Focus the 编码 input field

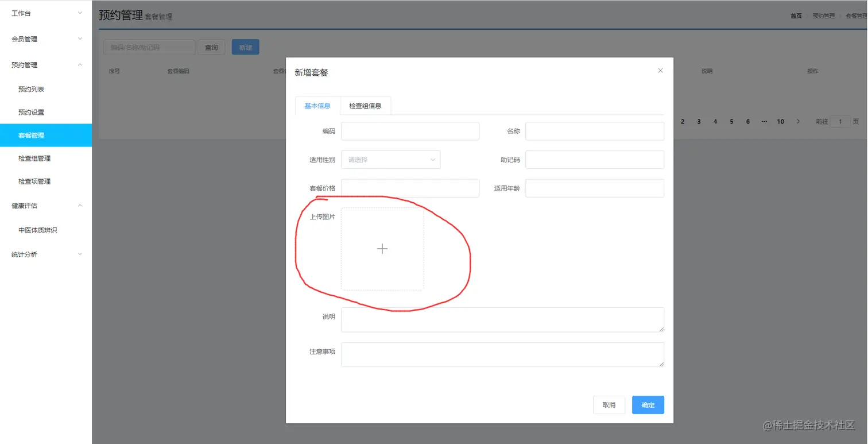[x=410, y=131]
